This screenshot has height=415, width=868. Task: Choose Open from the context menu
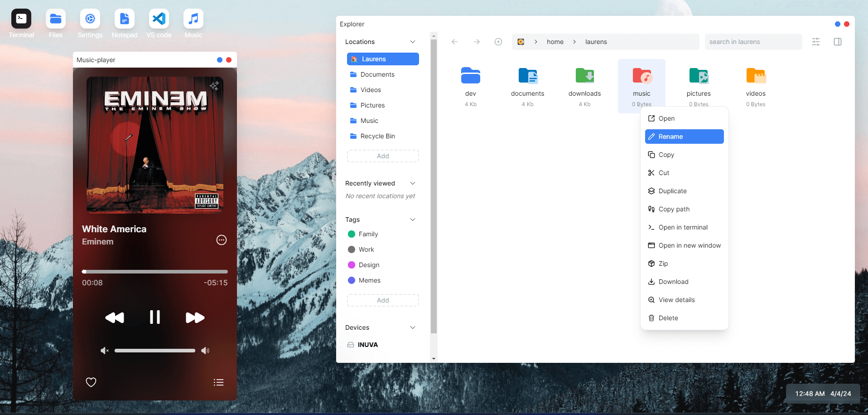pos(685,118)
